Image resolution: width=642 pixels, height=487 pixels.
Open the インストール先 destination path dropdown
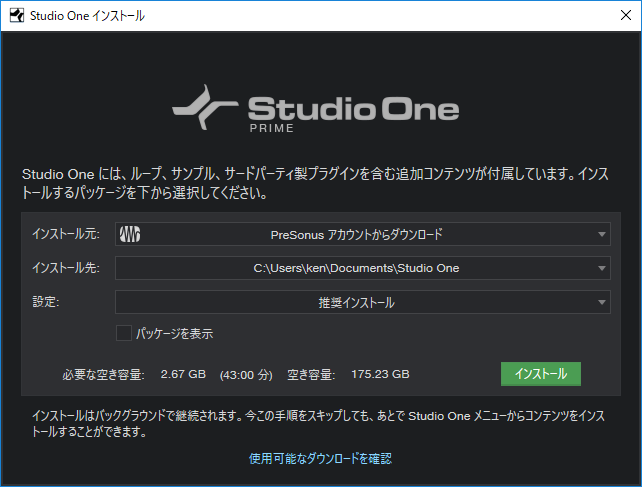363,268
